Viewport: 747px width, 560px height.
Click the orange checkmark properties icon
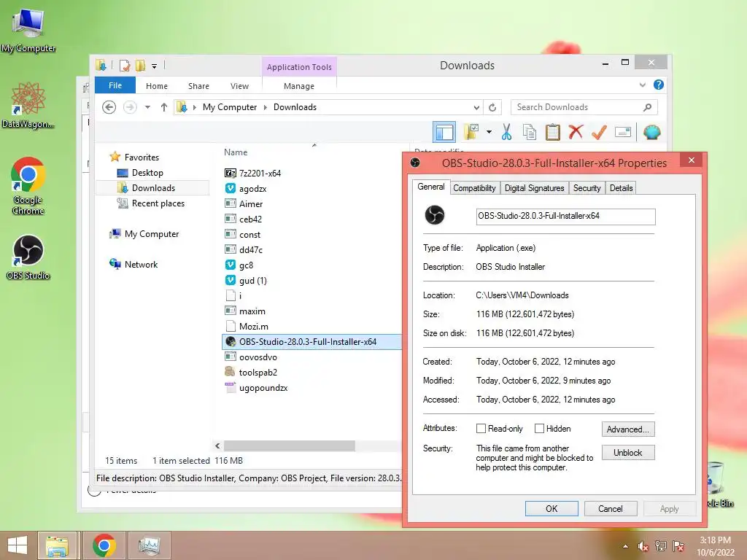(599, 132)
